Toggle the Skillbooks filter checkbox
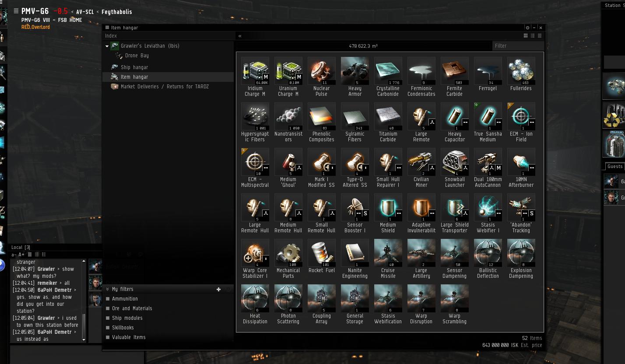Viewport: 625px width, 364px height. pos(108,328)
